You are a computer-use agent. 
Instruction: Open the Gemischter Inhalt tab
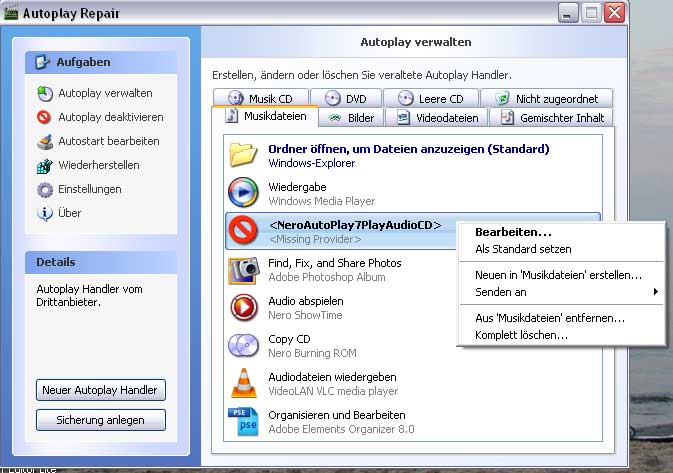(x=551, y=118)
